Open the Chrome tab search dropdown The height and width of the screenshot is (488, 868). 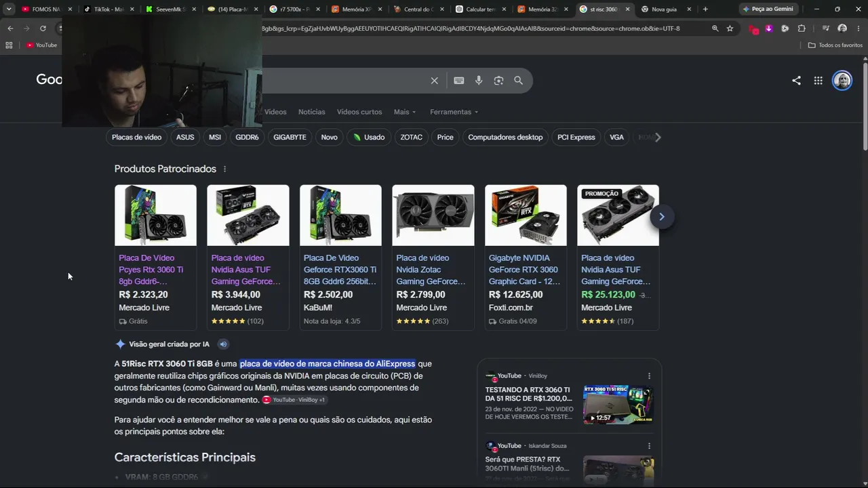pos(9,9)
